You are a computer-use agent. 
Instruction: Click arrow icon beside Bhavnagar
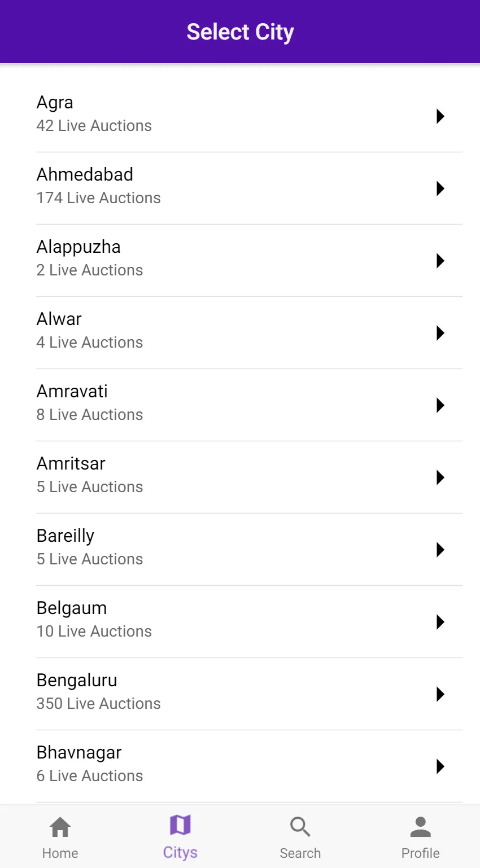(x=440, y=766)
